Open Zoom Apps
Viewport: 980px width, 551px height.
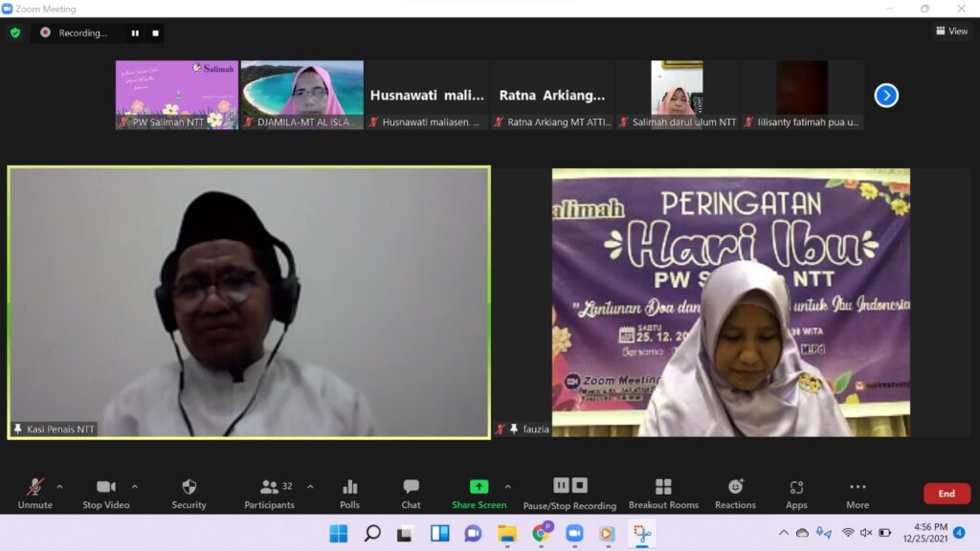coord(796,493)
